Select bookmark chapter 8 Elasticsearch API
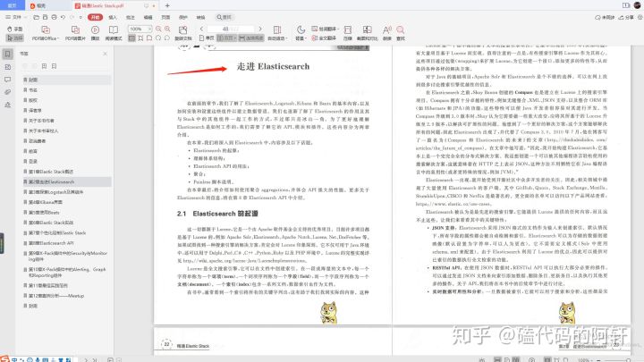Screen dimensions: 644x362 click(51, 243)
